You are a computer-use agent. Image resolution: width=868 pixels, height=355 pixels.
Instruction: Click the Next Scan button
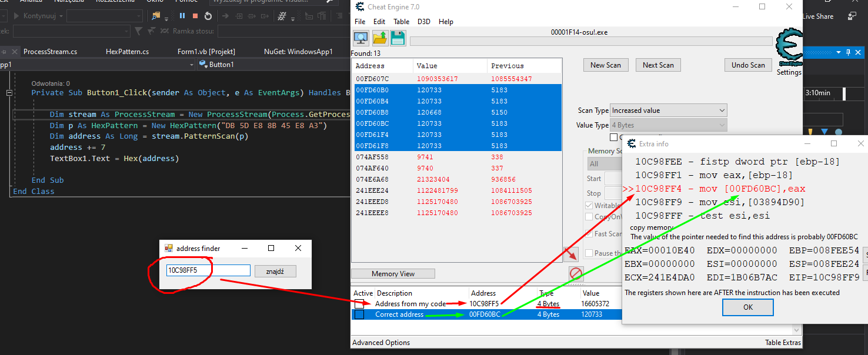(x=658, y=65)
